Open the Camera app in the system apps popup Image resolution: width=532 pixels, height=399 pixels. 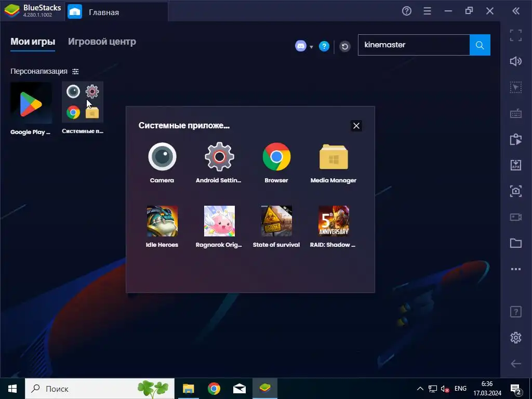click(x=162, y=157)
